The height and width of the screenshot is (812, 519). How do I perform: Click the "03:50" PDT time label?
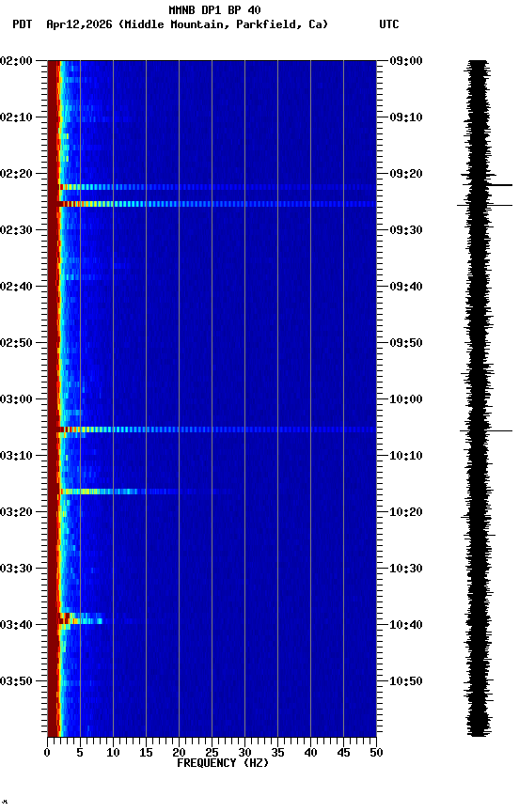pos(16,681)
